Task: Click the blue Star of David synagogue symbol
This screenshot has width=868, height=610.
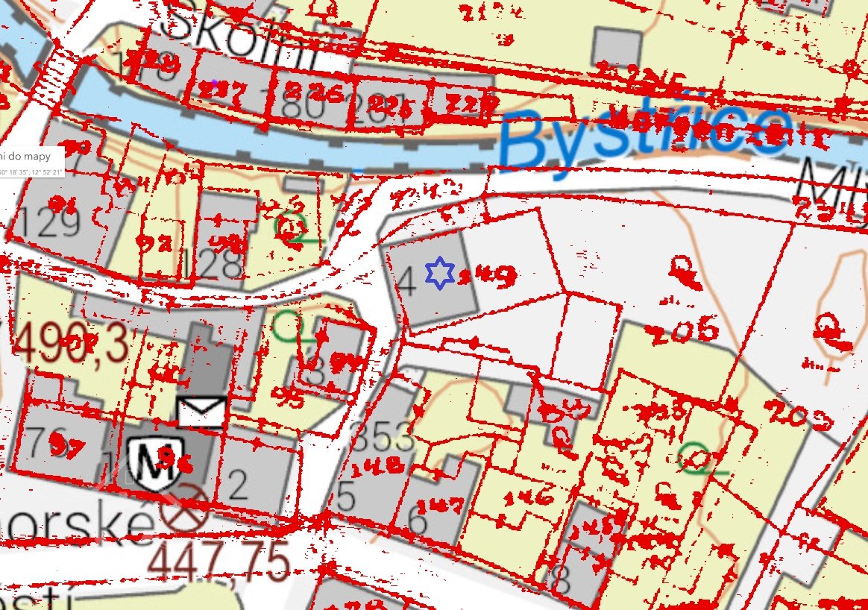Action: point(440,274)
